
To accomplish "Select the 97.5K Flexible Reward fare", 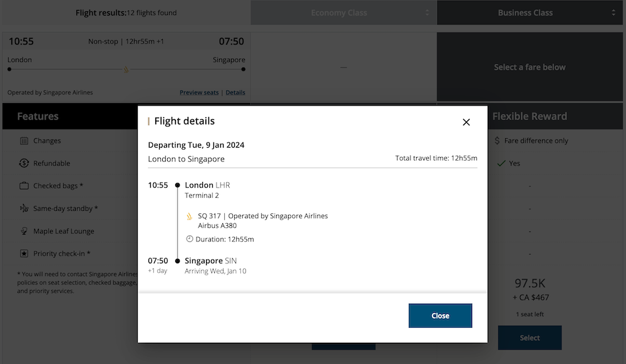I will 530,337.
